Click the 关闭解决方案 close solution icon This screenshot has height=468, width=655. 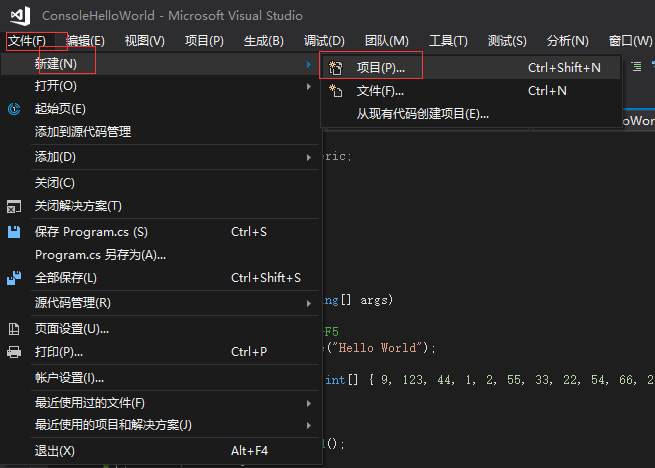tap(14, 206)
